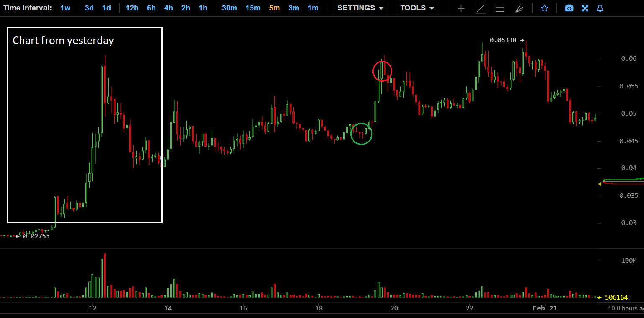Select the horizontal lines drawing tool

[x=499, y=8]
